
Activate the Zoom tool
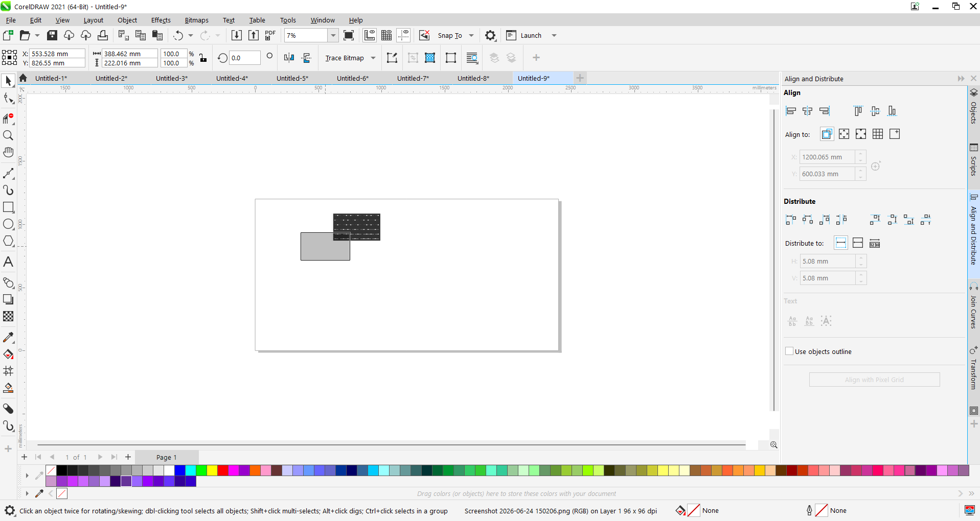point(8,135)
